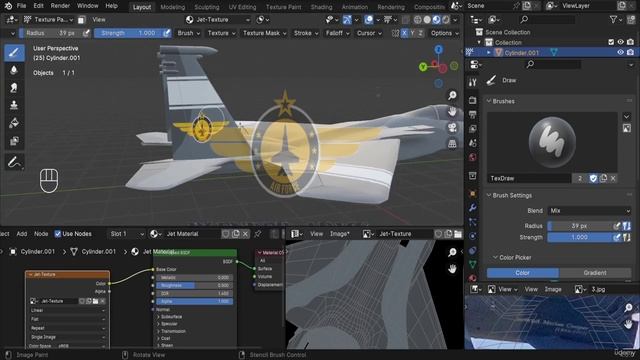Click the viewport zoom magnifier icon
The width and height of the screenshot is (640, 360).
[x=452, y=95]
